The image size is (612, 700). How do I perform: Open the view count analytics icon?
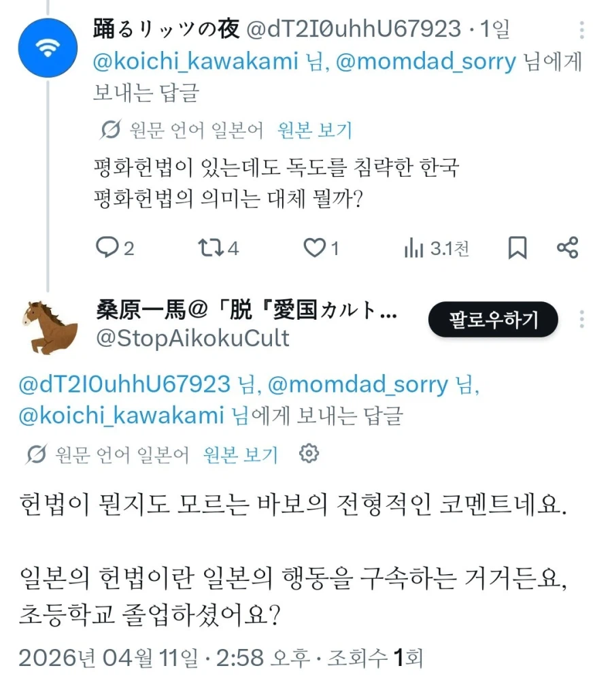point(413,248)
